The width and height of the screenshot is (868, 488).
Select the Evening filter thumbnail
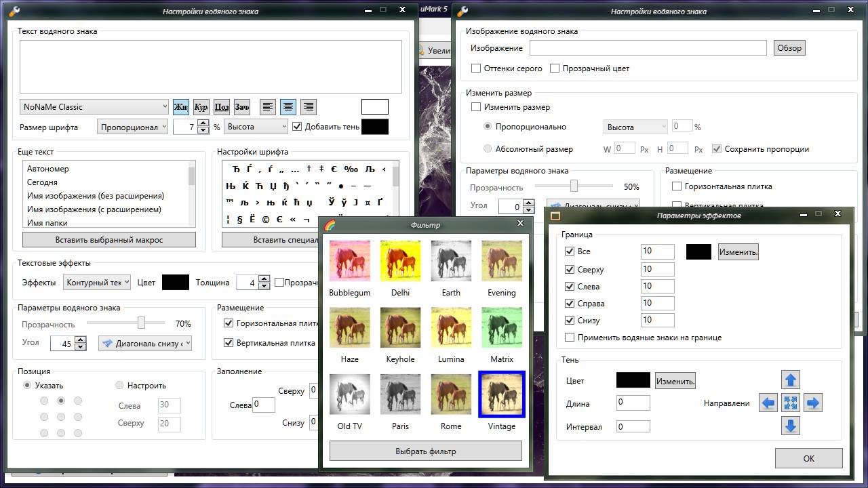(x=502, y=261)
